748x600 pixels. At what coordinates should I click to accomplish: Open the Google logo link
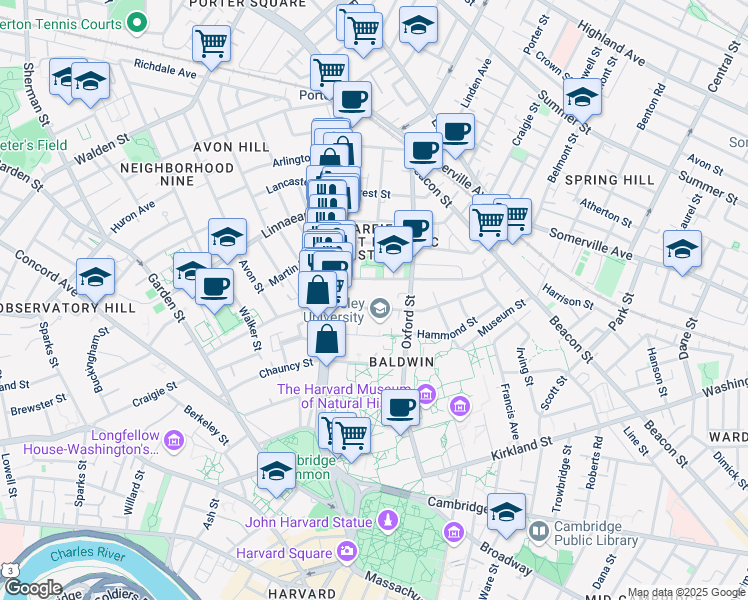[x=33, y=588]
